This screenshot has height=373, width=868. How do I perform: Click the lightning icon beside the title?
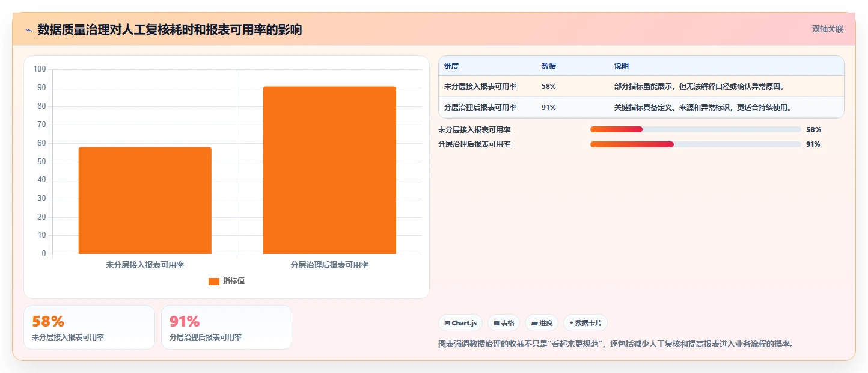point(28,29)
